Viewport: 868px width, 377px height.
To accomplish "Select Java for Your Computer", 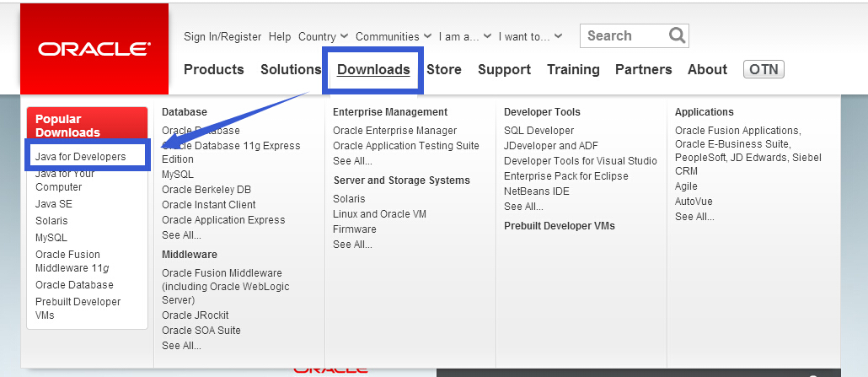I will [65, 180].
